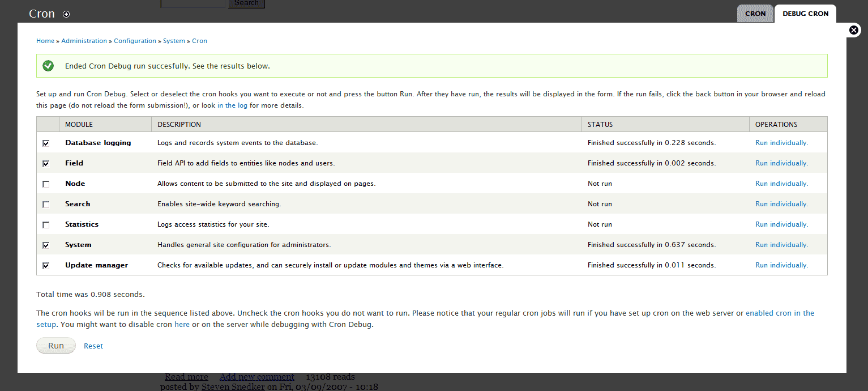868x391 pixels.
Task: Click 'Finished successfully in 0.228 seconds.' status
Action: click(x=652, y=143)
